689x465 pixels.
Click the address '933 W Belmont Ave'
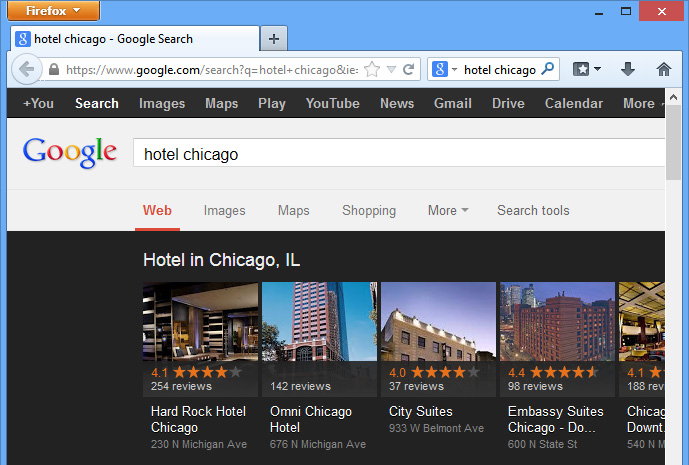pos(436,428)
